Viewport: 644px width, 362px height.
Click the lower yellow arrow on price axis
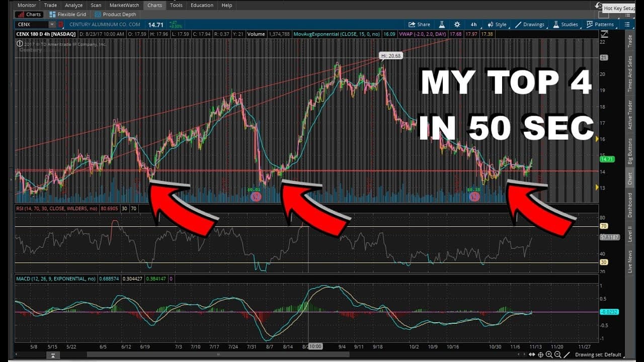tap(597, 188)
